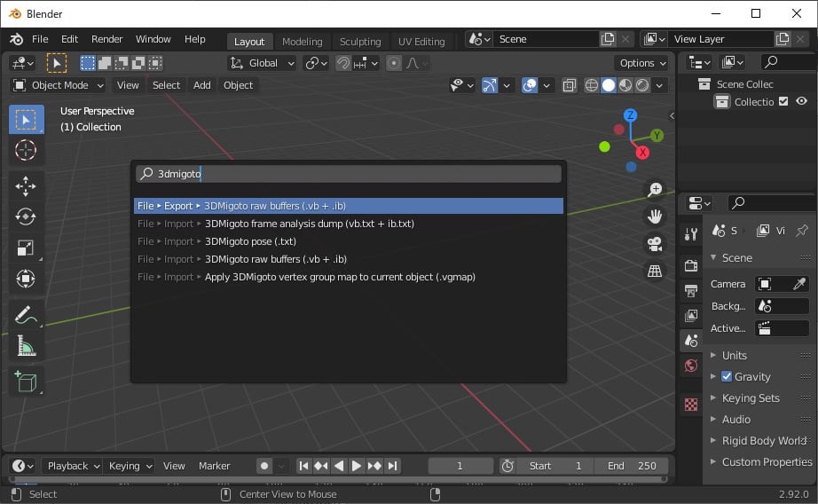818x504 pixels.
Task: Select the Measure tool
Action: pos(26,346)
